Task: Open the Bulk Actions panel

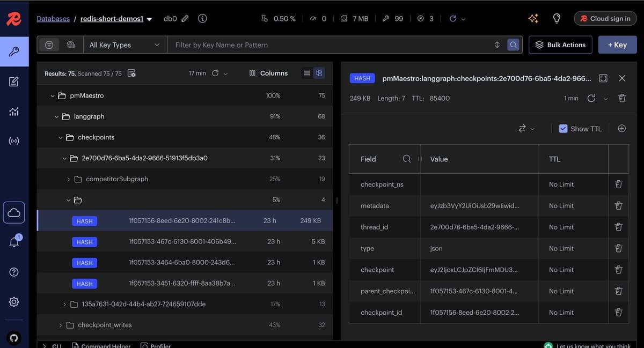Action: (560, 45)
